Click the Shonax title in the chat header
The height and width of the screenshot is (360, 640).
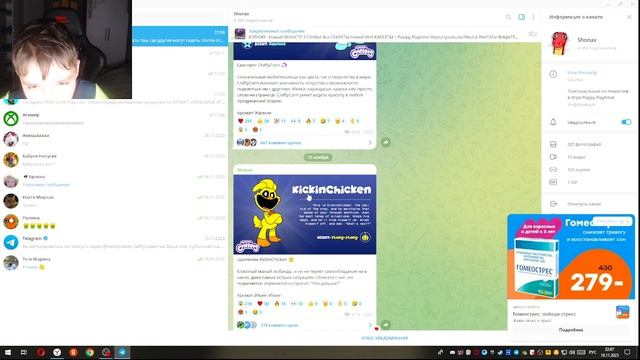[x=241, y=14]
